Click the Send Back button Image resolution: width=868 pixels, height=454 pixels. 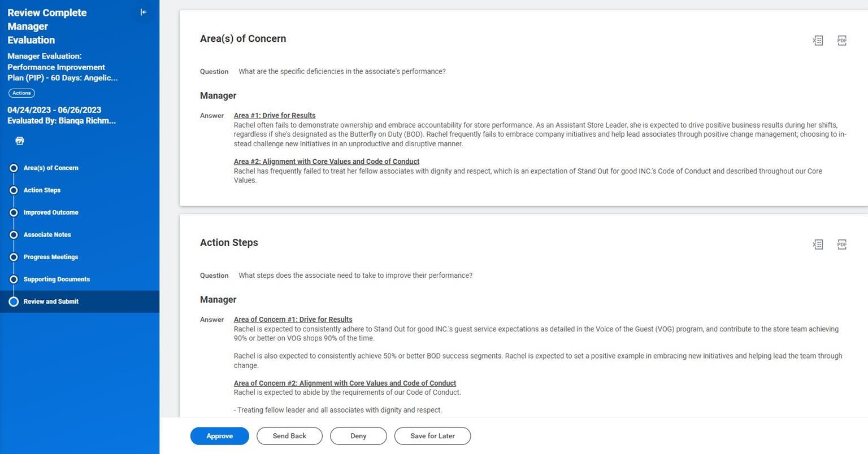coord(289,436)
